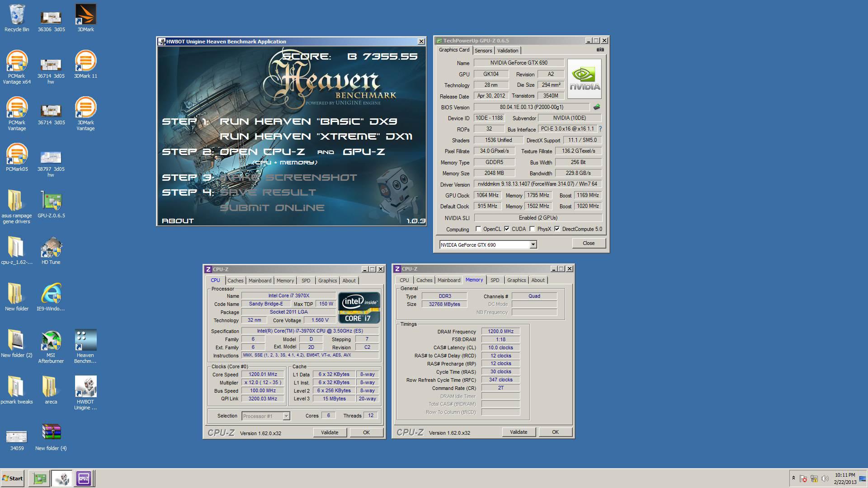Toggle the CUDA checkbox in GPU-Z
The width and height of the screenshot is (868, 488).
507,229
